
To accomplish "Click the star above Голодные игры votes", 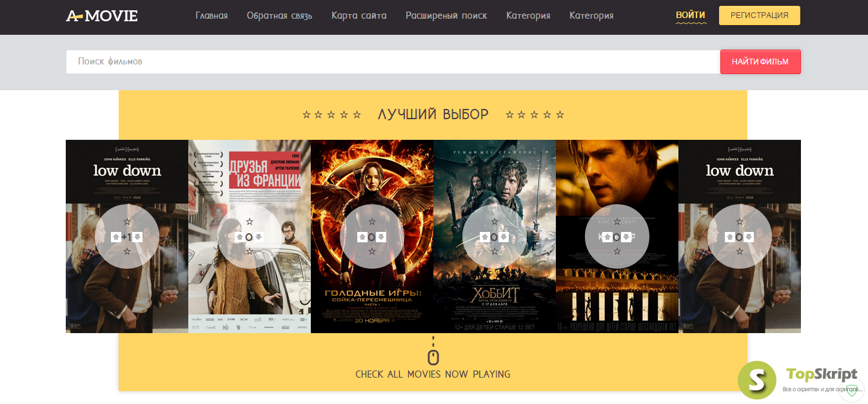I will [x=372, y=222].
